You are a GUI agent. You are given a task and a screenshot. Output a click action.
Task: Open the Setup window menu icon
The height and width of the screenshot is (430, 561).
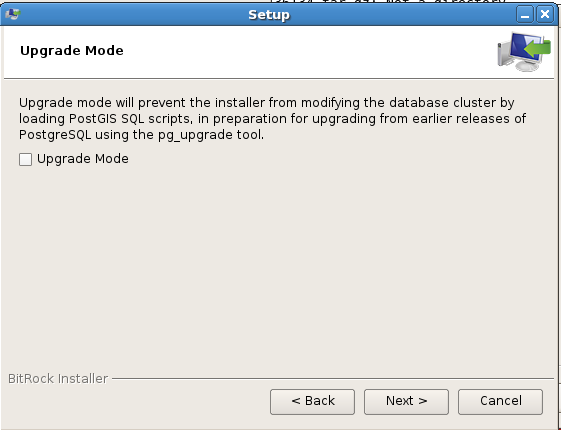pos(13,15)
